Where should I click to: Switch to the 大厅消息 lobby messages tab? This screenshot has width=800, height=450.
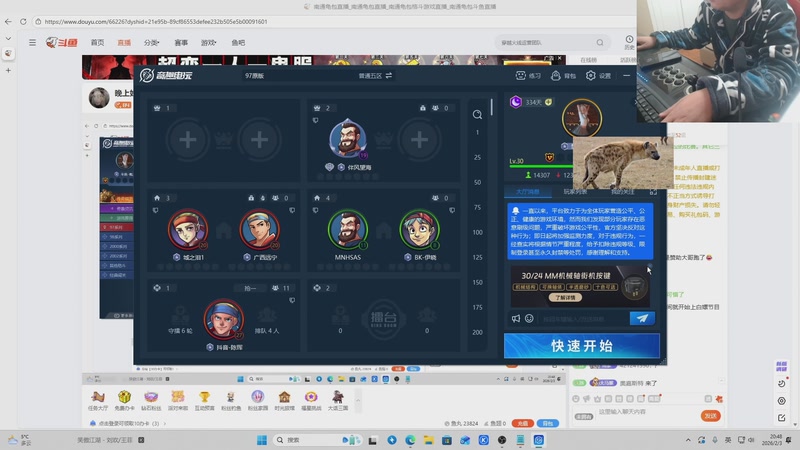(528, 192)
